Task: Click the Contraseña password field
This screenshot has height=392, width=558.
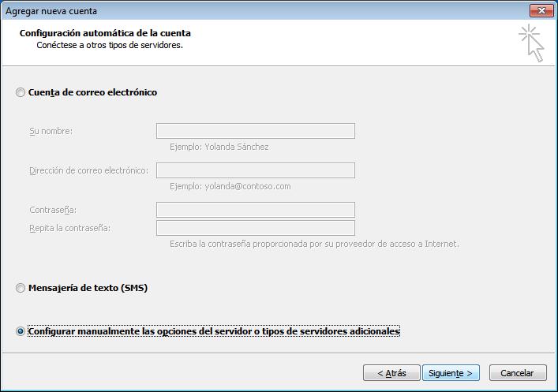Action: [256, 210]
